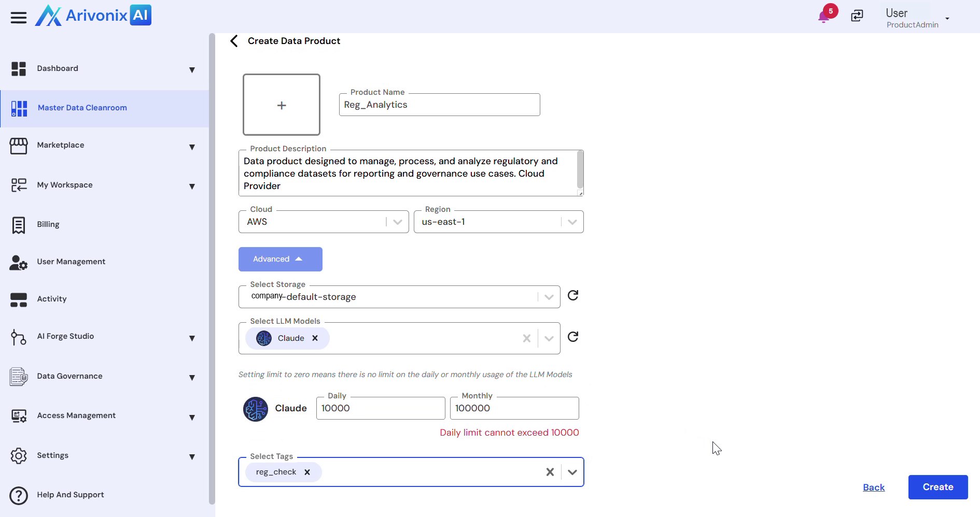This screenshot has width=980, height=517.
Task: Open Billing via its document icon
Action: pos(18,224)
